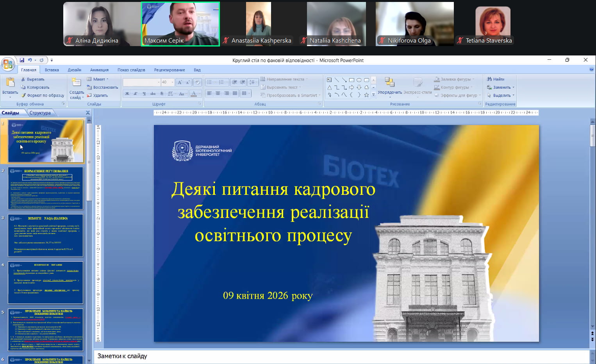Click the Найти binoculars search button

click(496, 79)
